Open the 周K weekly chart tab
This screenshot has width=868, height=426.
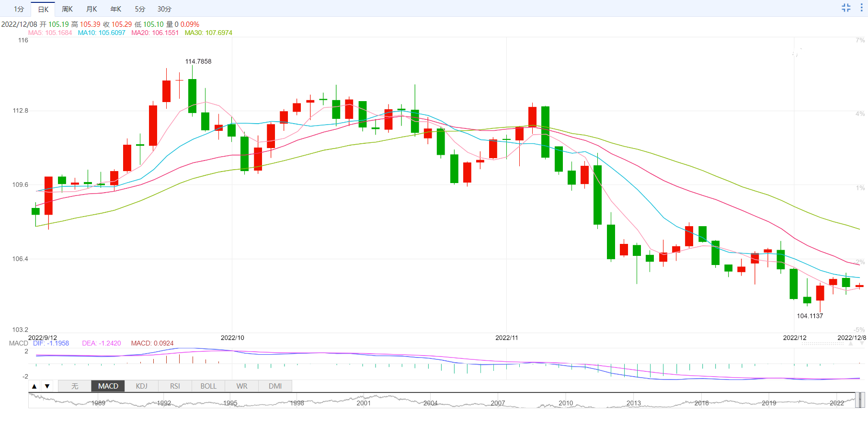click(x=67, y=9)
